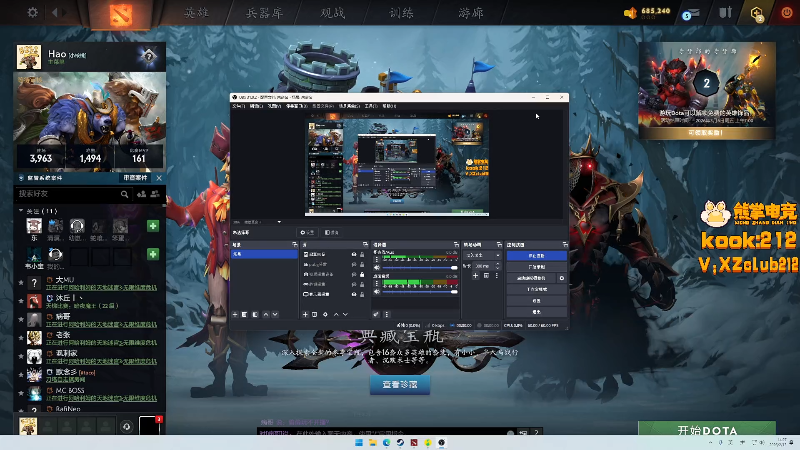This screenshot has height=450, width=800.
Task: Open the 英雄 Heroes tab
Action: tap(196, 12)
